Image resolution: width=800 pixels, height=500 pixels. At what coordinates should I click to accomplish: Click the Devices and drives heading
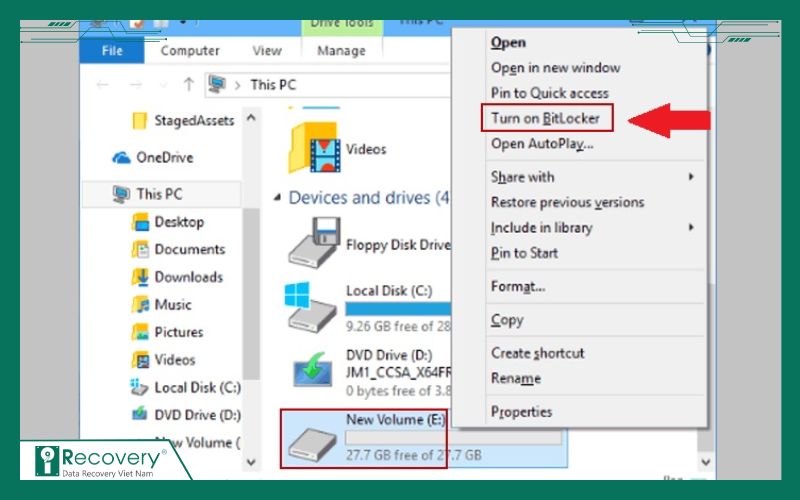369,197
